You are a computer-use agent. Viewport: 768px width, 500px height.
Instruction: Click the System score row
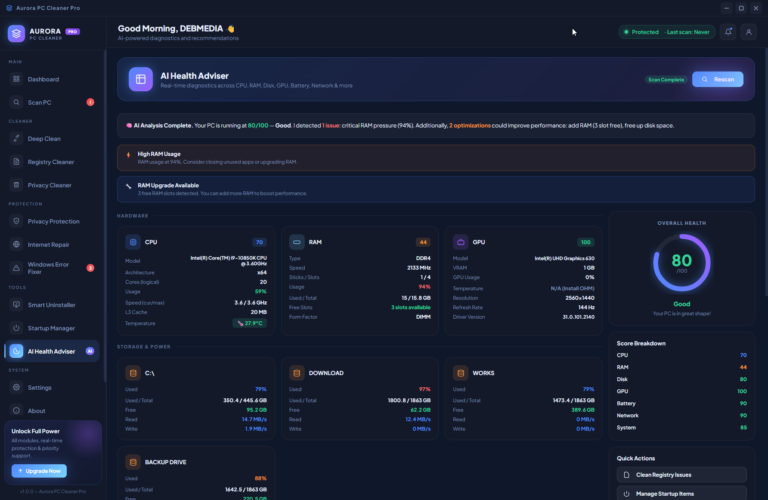point(682,428)
